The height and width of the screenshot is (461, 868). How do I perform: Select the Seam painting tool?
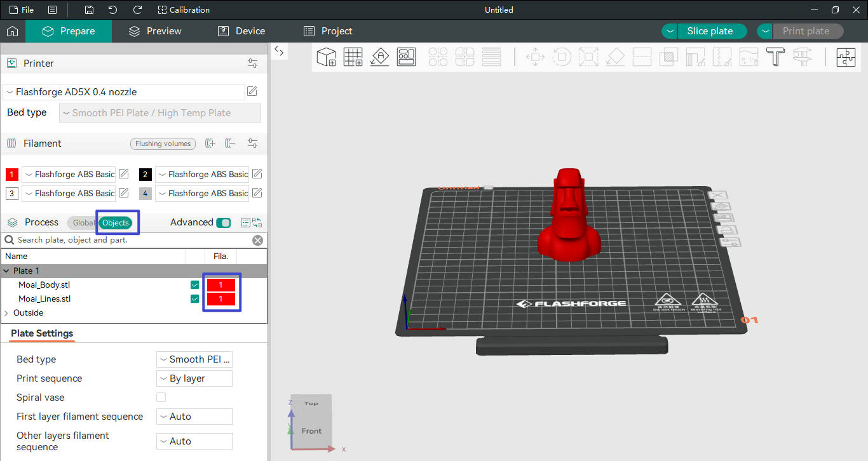click(x=722, y=57)
